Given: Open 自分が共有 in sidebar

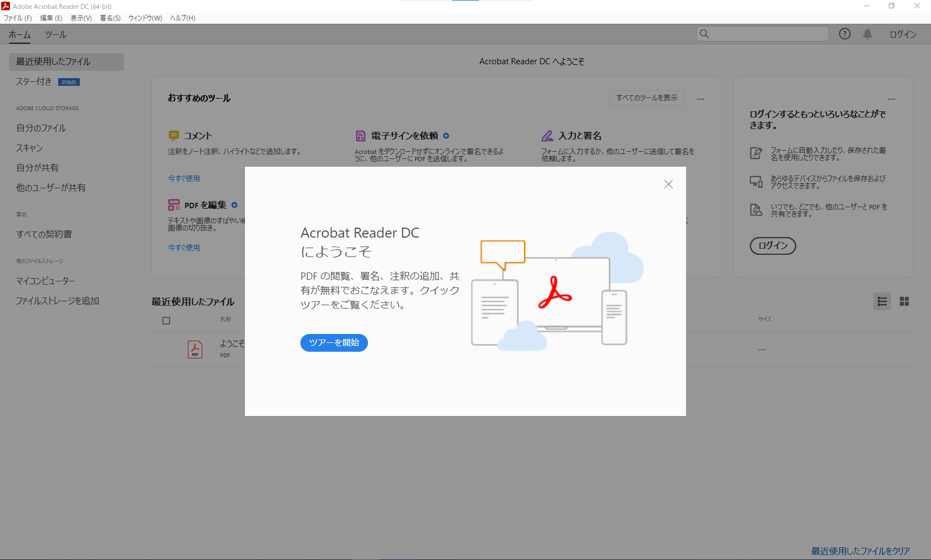Looking at the screenshot, I should pos(37,168).
